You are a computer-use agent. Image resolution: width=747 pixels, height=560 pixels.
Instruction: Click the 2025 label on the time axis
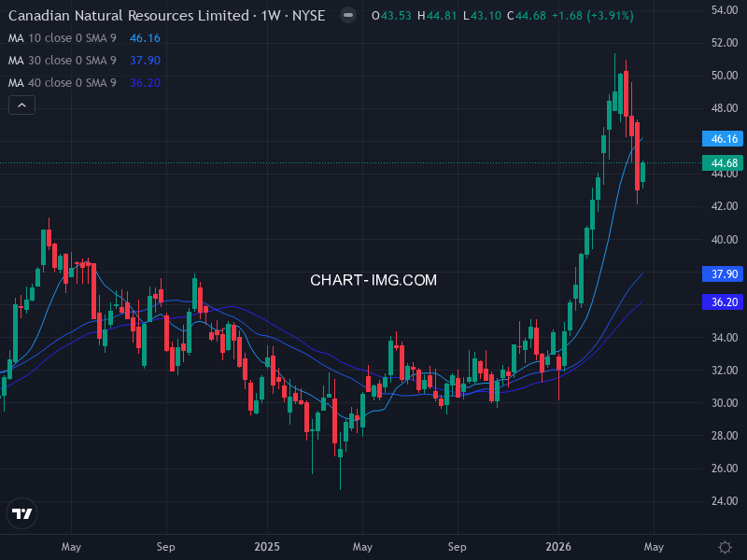(x=268, y=547)
